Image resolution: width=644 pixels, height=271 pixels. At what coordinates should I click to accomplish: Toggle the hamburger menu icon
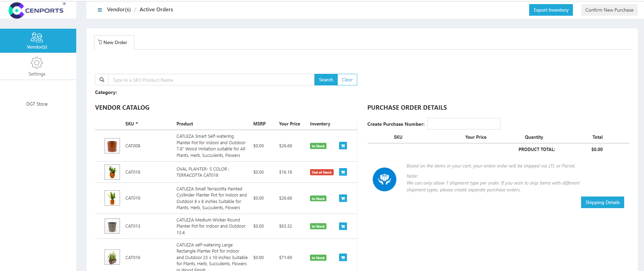(100, 10)
